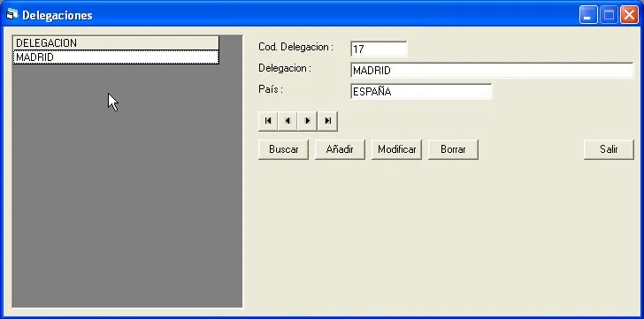
Task: Click the 'Delegacion :' label
Action: [285, 68]
